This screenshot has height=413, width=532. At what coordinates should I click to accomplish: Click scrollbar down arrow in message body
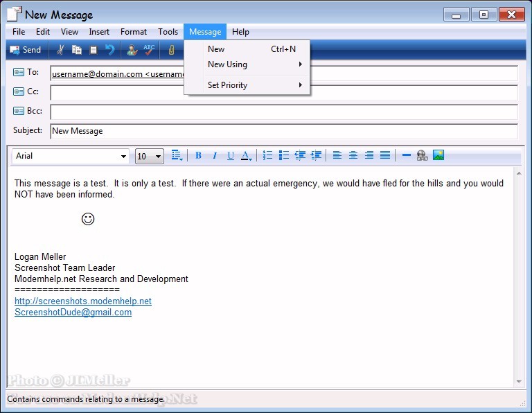pos(519,381)
